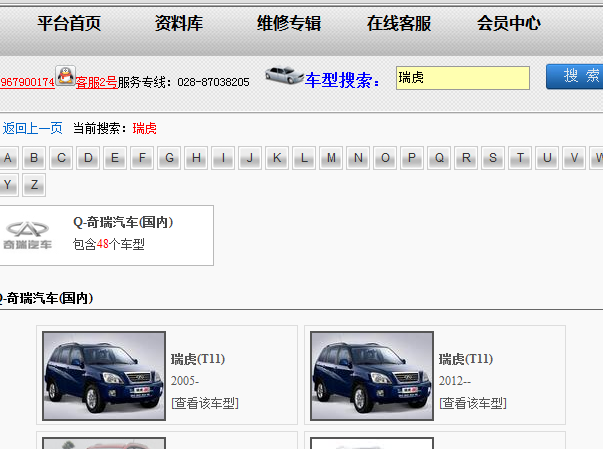Filter brands by letter C
The image size is (603, 449).
pyautogui.click(x=61, y=158)
